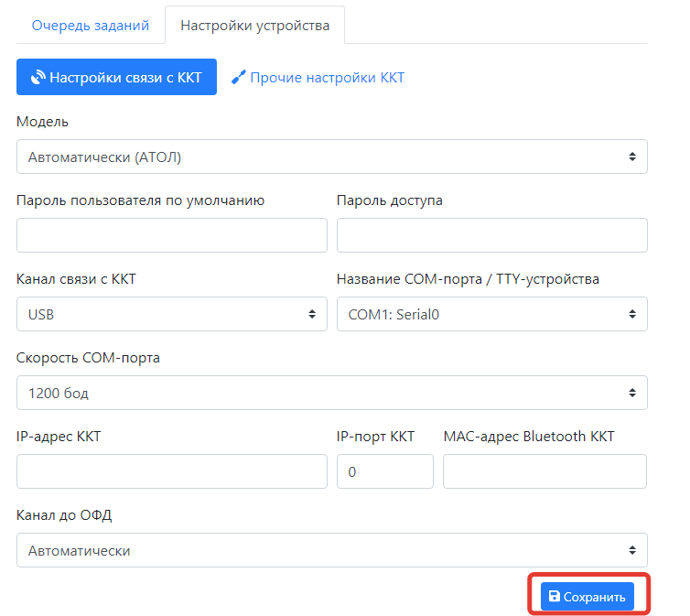Click into the Пароль доступа field
The width and height of the screenshot is (690, 616).
[491, 235]
